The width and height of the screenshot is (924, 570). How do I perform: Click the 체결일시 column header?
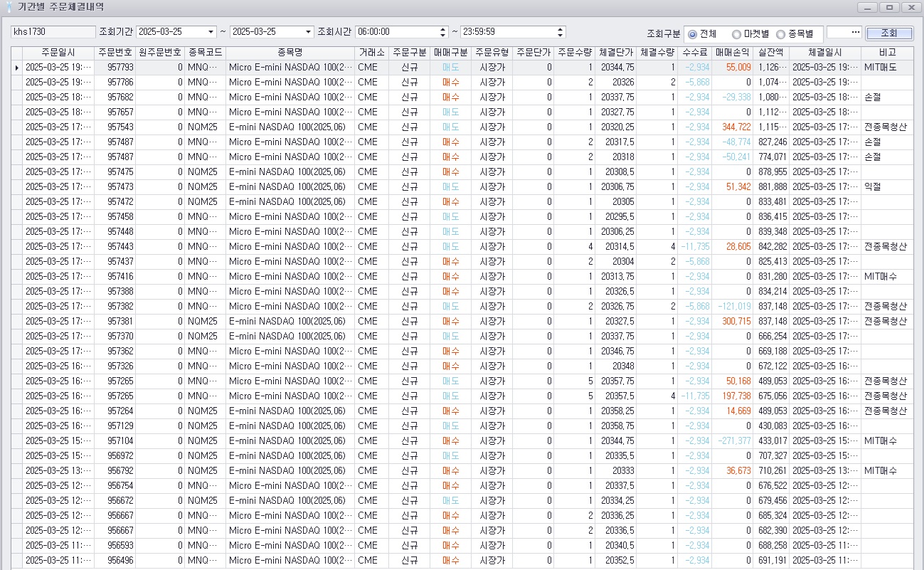(825, 53)
